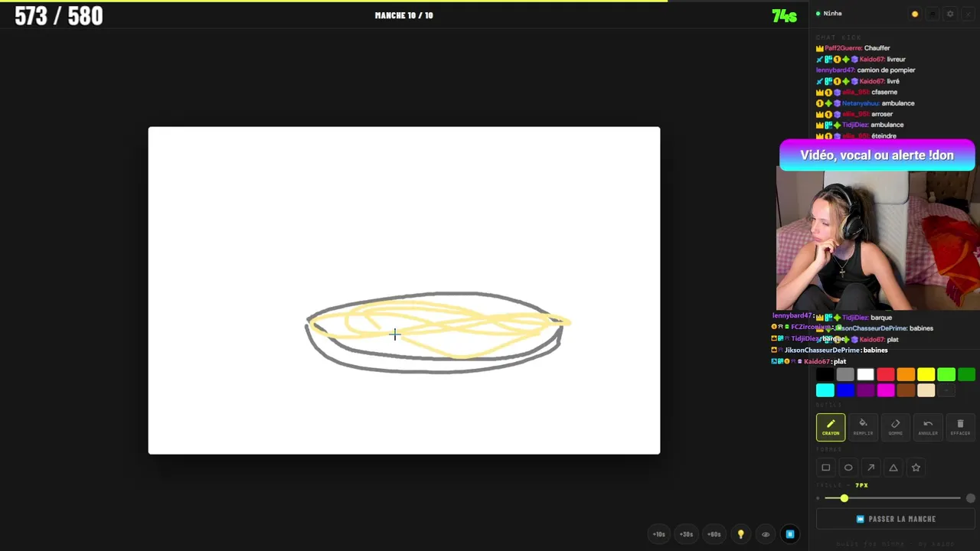
Task: Pick the dark green color swatch
Action: pos(966,374)
